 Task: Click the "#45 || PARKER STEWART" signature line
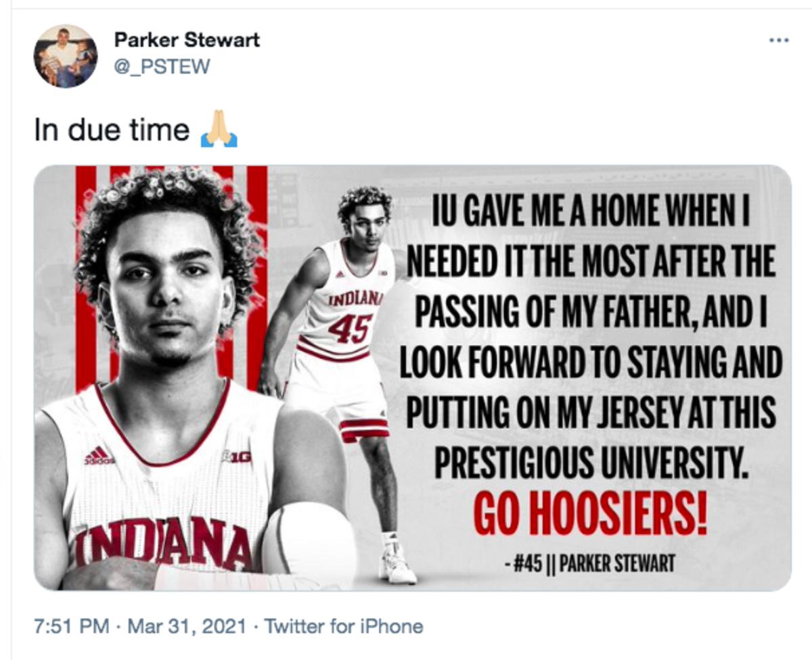click(589, 564)
